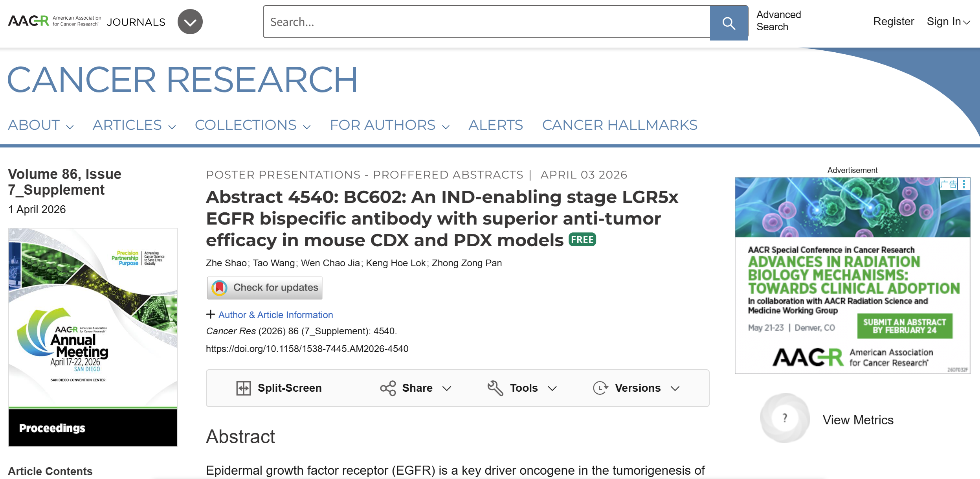Click the magnifying glass search button
Viewport: 980px width, 479px height.
click(729, 22)
